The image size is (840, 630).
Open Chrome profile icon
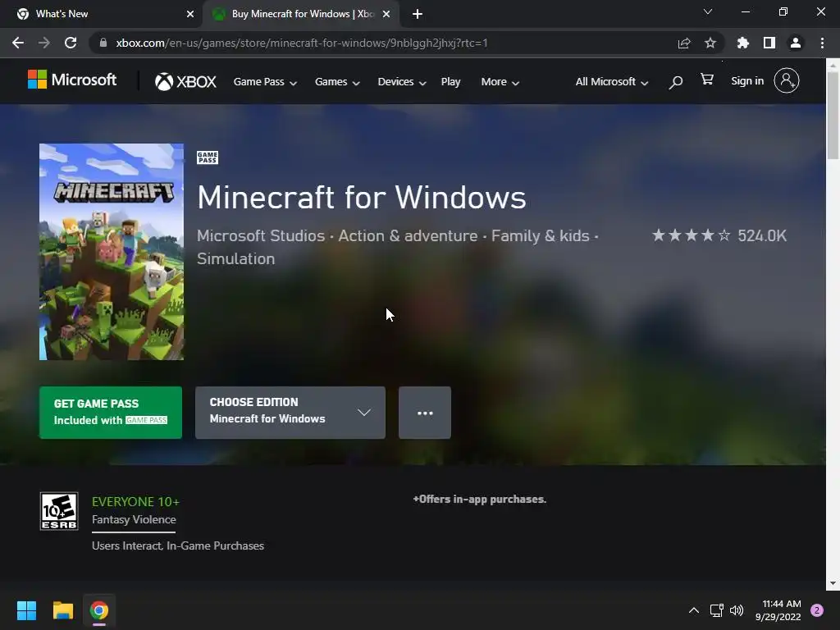[796, 43]
